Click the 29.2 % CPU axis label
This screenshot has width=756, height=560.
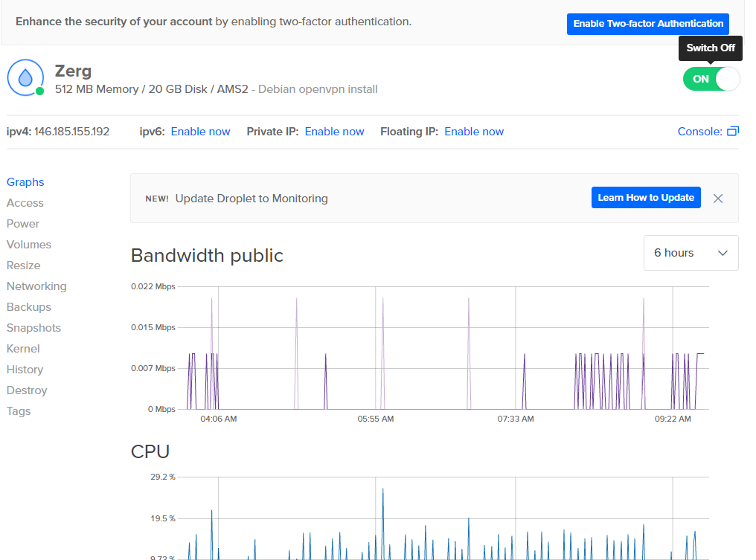click(x=163, y=477)
